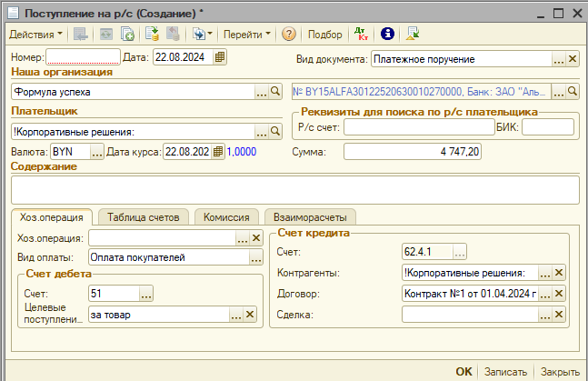Select the Комиссия tab

pyautogui.click(x=227, y=216)
